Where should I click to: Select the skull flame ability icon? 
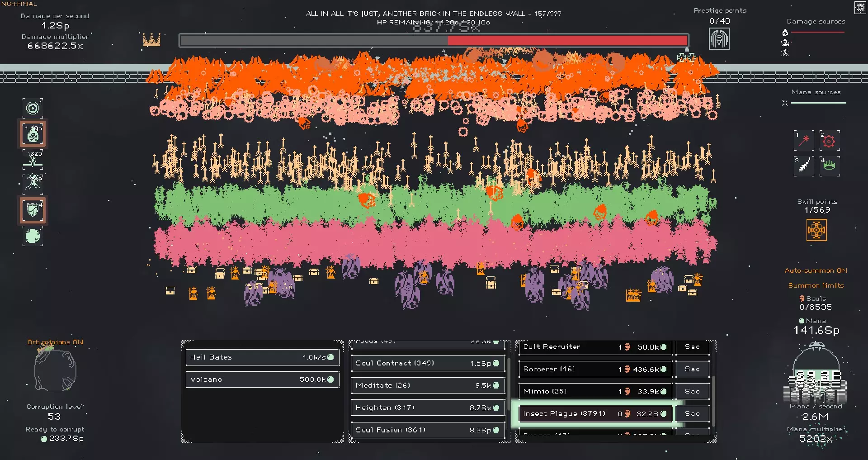click(33, 134)
